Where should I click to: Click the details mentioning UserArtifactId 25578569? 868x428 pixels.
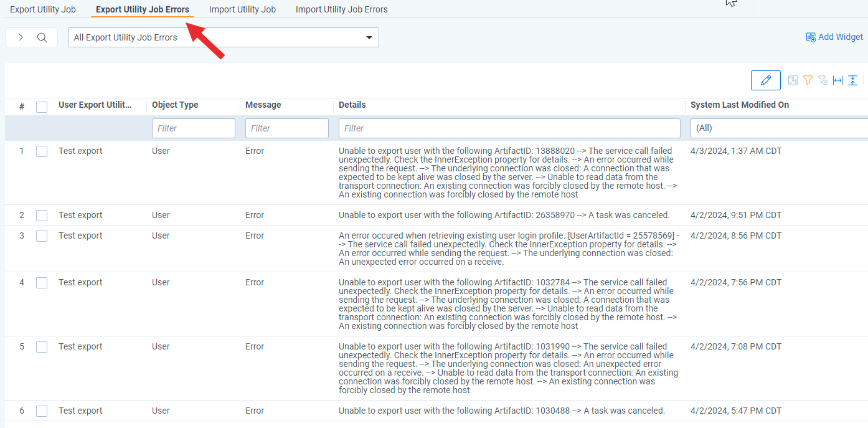(509, 249)
